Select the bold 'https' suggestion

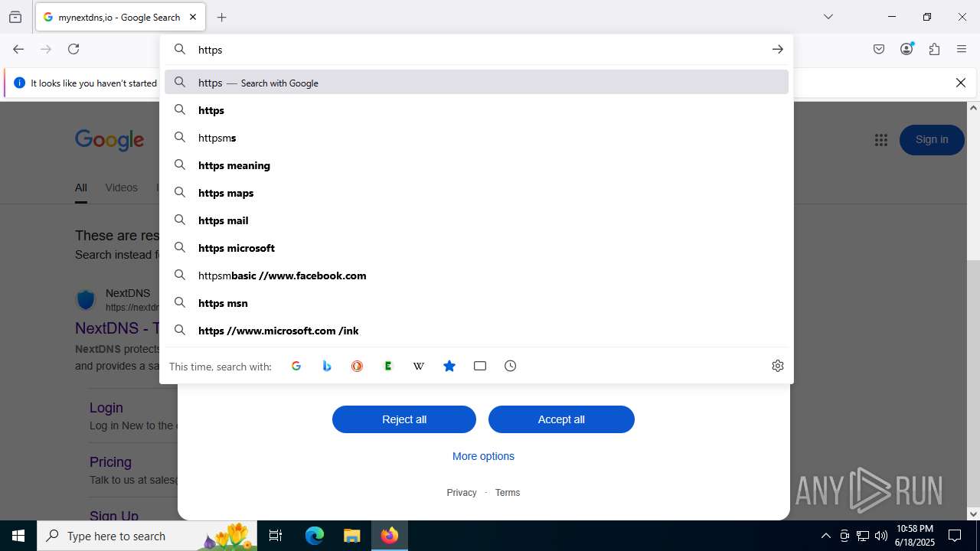tap(476, 110)
